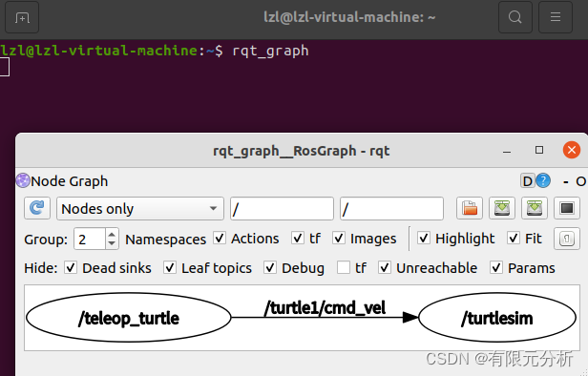Uncheck Hide Leaf topics
588x376 pixels.
[170, 267]
